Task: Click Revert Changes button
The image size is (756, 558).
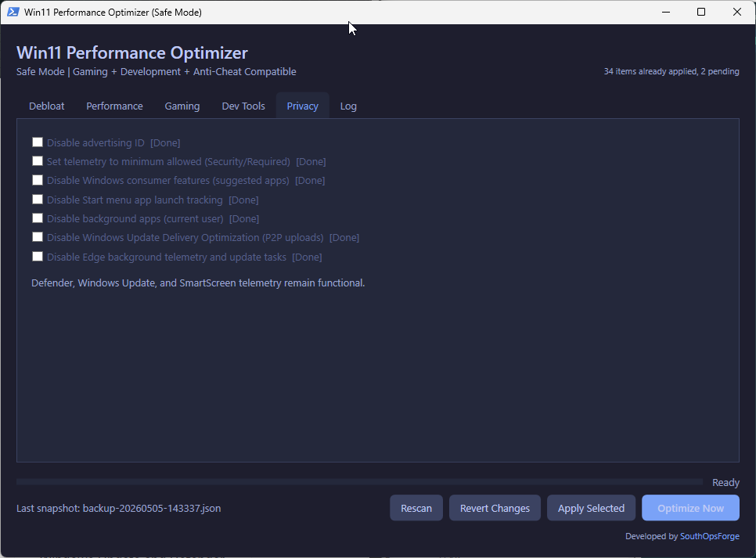Action: tap(495, 508)
